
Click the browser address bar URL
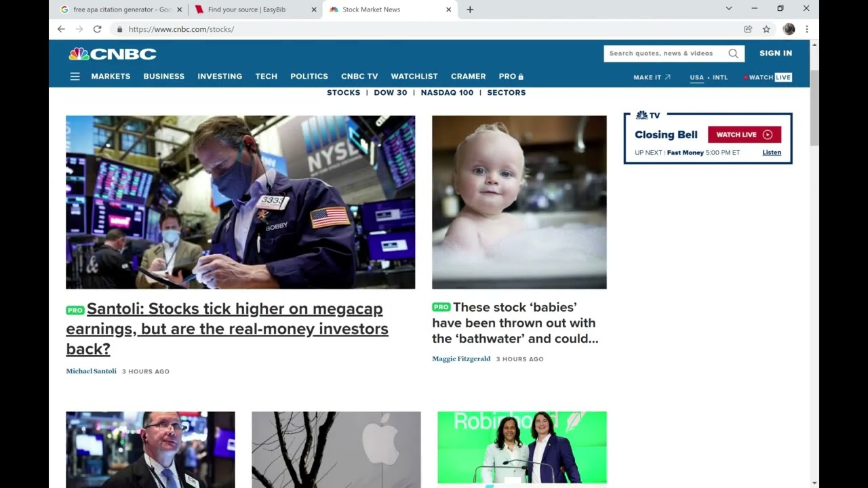(x=181, y=29)
